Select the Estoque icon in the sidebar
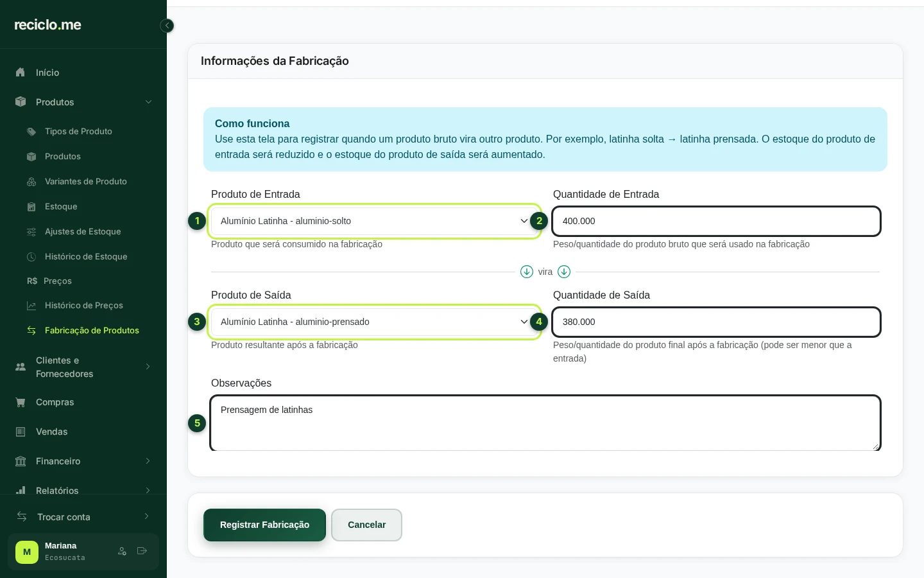This screenshot has height=578, width=924. click(x=31, y=207)
